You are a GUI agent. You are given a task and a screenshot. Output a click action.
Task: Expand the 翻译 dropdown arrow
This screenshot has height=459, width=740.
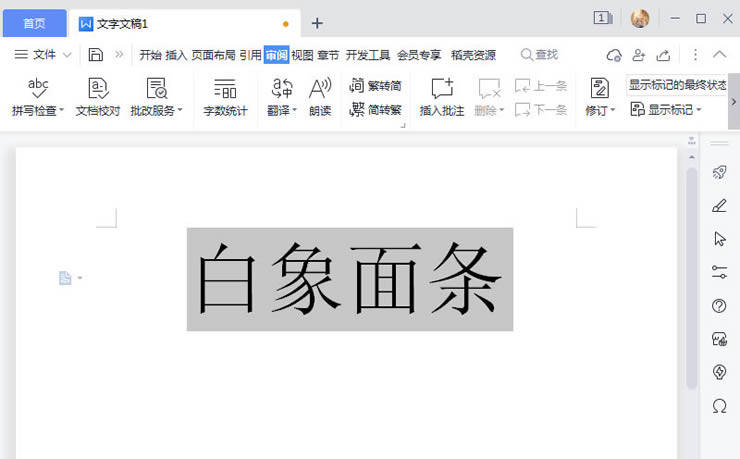[294, 110]
